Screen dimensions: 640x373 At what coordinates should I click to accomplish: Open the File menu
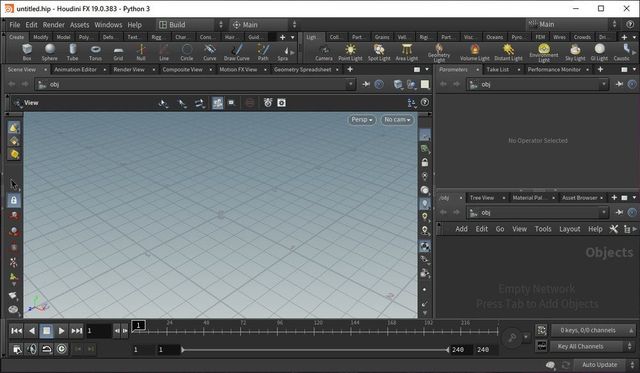(15, 25)
